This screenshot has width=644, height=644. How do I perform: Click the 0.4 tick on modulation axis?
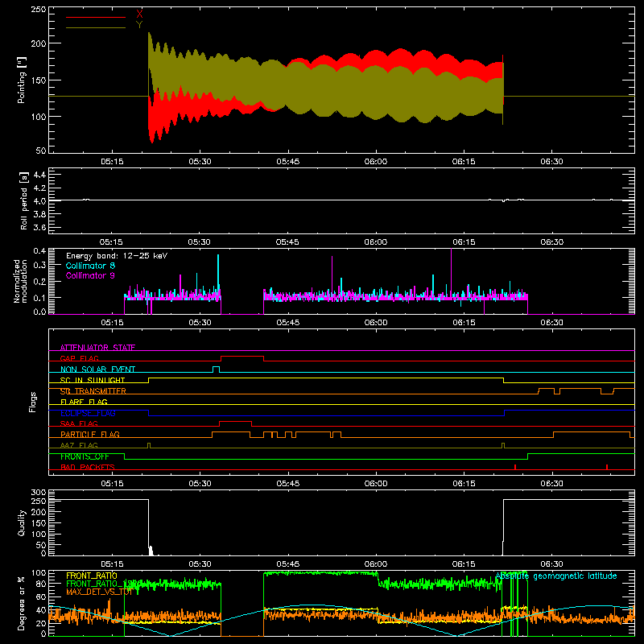point(39,250)
